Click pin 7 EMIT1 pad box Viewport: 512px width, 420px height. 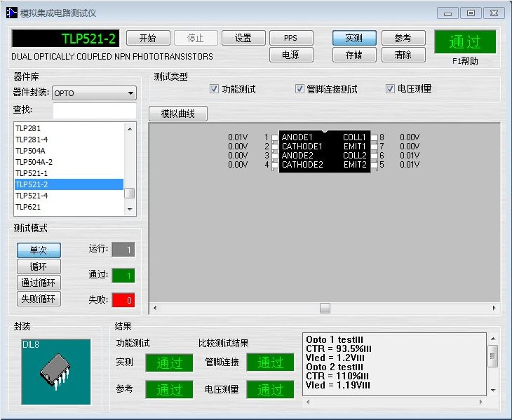tap(375, 147)
